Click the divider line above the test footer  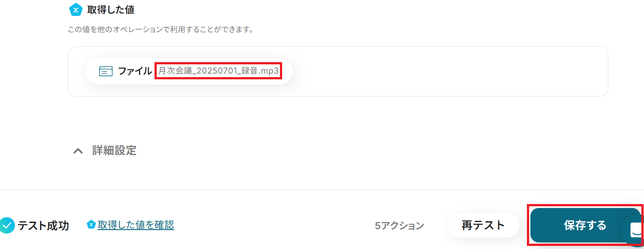(322, 190)
